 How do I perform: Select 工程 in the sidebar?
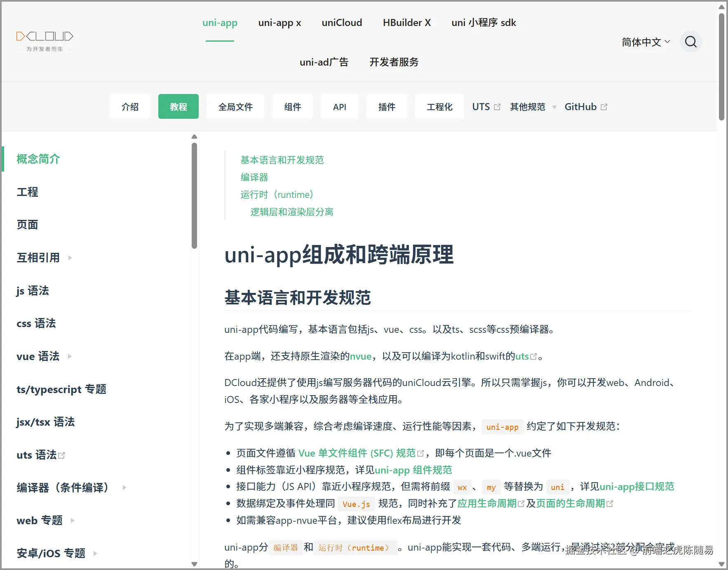[27, 192]
